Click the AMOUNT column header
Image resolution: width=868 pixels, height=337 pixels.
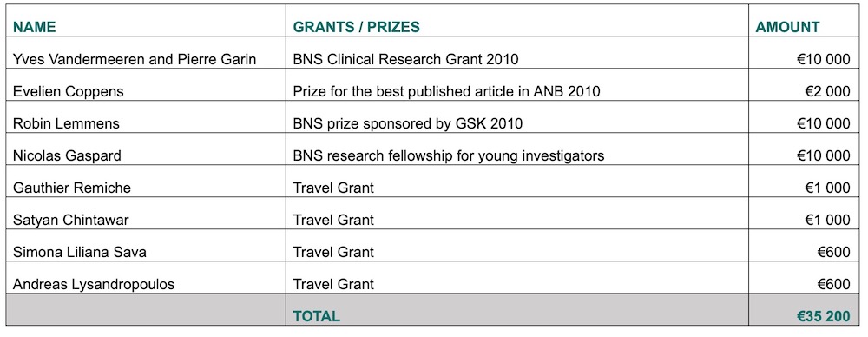click(788, 27)
